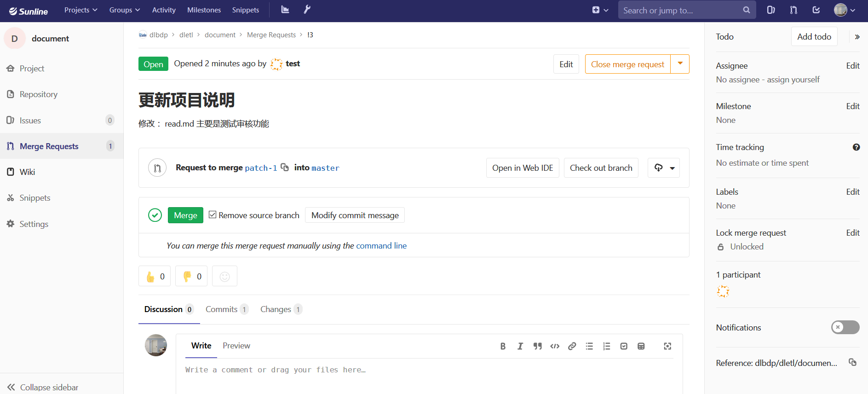Viewport: 868px width, 394px height.
Task: Copy the merge request reference
Action: pos(852,362)
